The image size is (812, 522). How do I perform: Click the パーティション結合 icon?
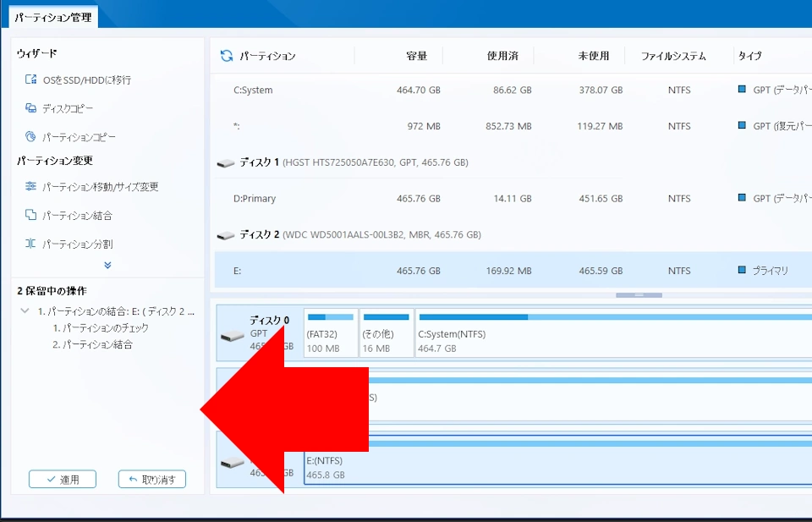click(30, 215)
